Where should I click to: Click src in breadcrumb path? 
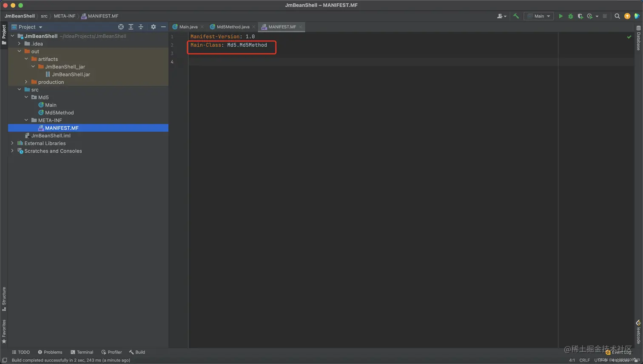(x=44, y=16)
